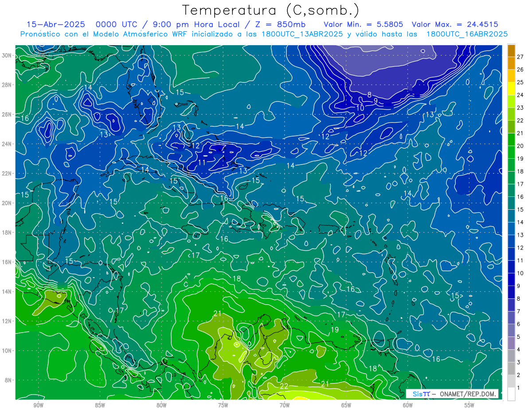The height and width of the screenshot is (411, 532).
Task: Click the orange swatch between 26 and 27
Action: [x=511, y=63]
